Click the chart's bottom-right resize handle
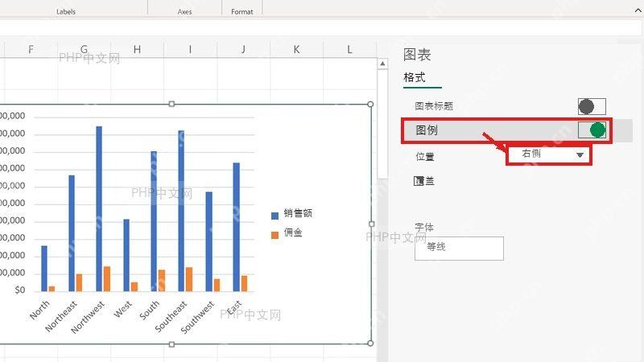Screen dimensions: 644x362 (x=370, y=343)
